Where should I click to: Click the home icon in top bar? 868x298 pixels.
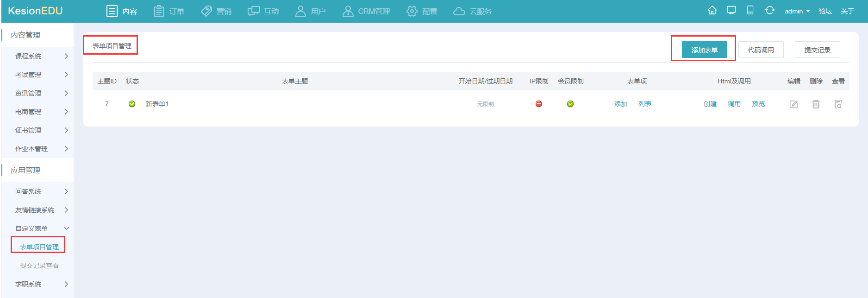point(712,10)
